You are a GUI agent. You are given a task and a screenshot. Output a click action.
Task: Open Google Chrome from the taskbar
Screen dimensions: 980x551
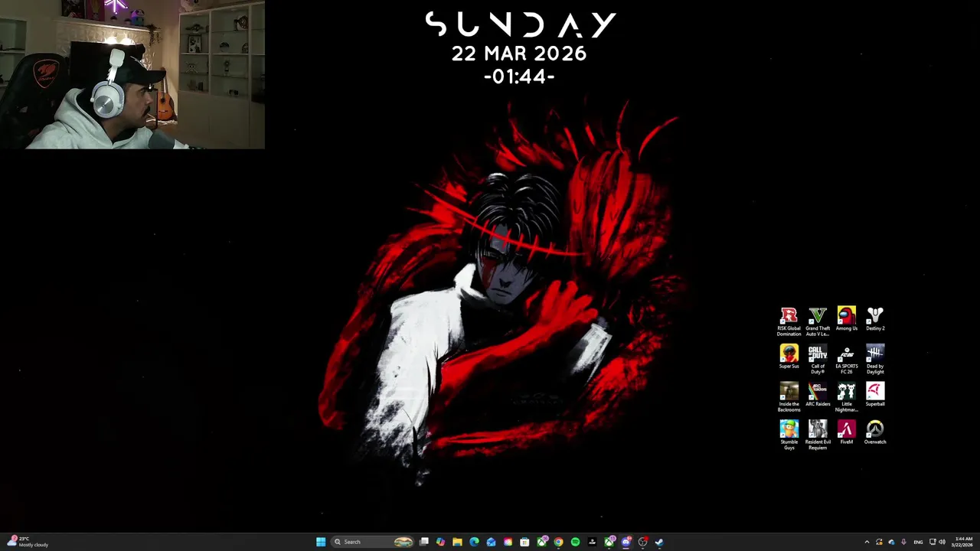[x=558, y=542]
